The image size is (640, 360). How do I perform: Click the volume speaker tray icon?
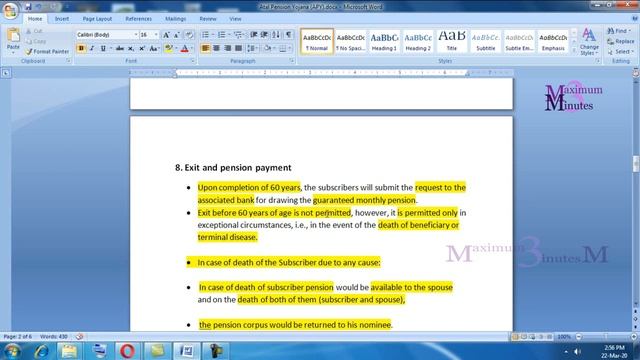coord(578,351)
